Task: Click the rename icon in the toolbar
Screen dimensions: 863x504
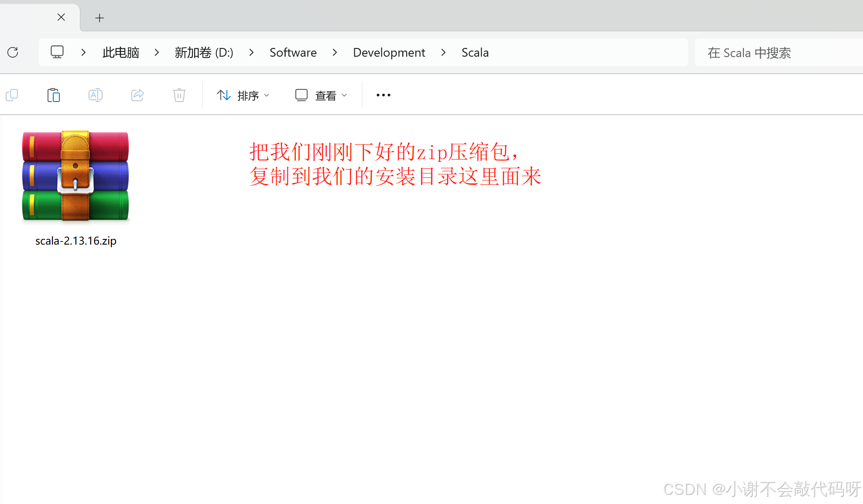Action: [95, 95]
